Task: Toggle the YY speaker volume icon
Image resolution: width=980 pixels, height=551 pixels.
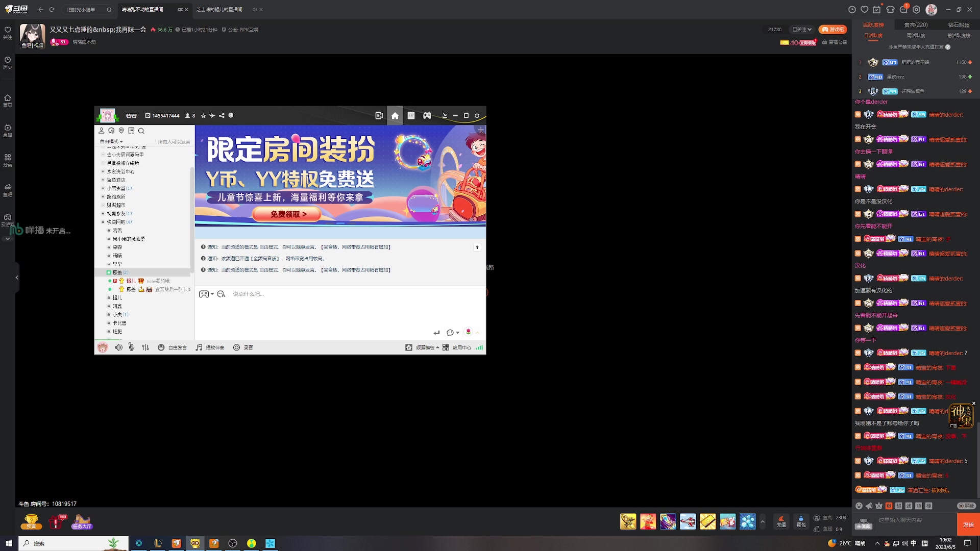Action: point(118,347)
